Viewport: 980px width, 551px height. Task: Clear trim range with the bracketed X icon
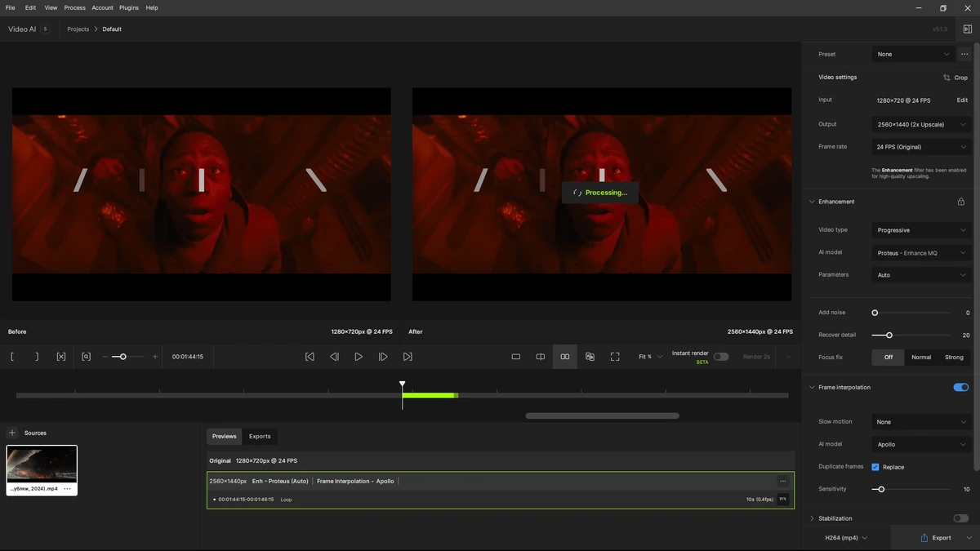click(61, 357)
